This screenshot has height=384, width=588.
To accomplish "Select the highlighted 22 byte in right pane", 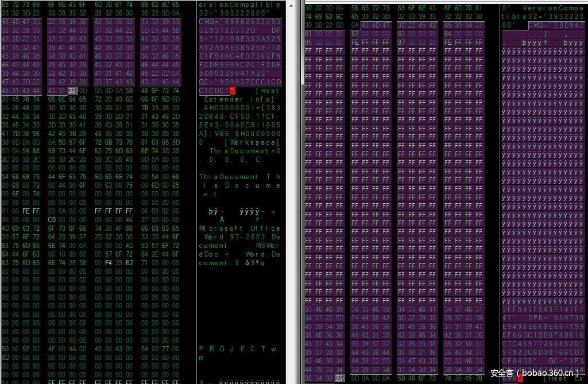I will click(339, 378).
